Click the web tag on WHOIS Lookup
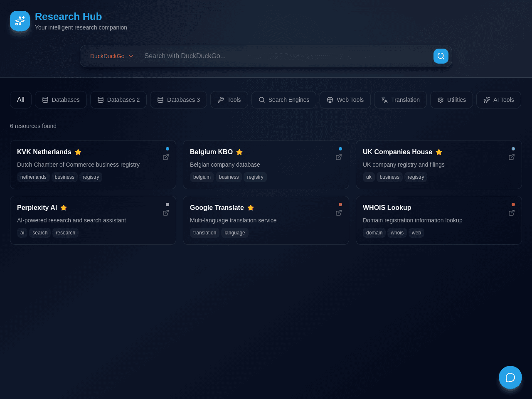The height and width of the screenshot is (399, 532). click(416, 233)
